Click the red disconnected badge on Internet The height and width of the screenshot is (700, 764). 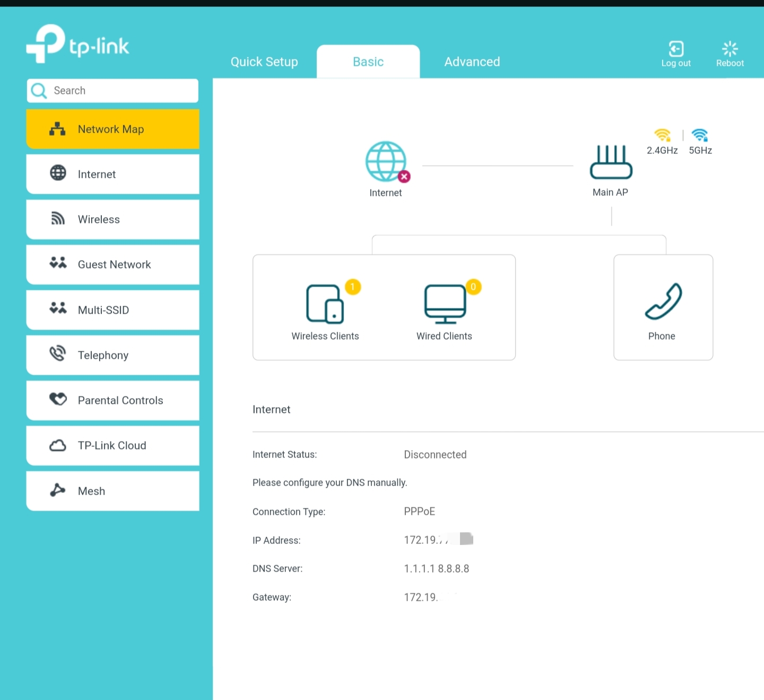tap(404, 177)
